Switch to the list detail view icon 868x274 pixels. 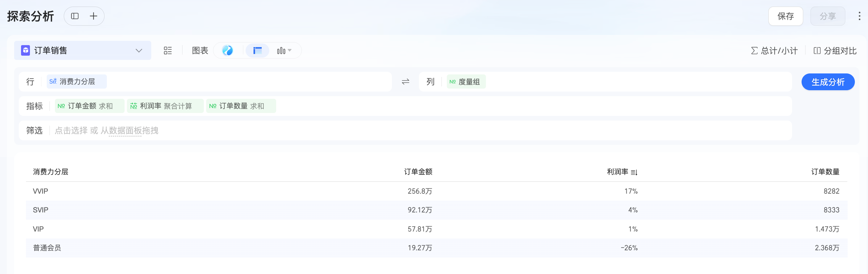point(167,51)
